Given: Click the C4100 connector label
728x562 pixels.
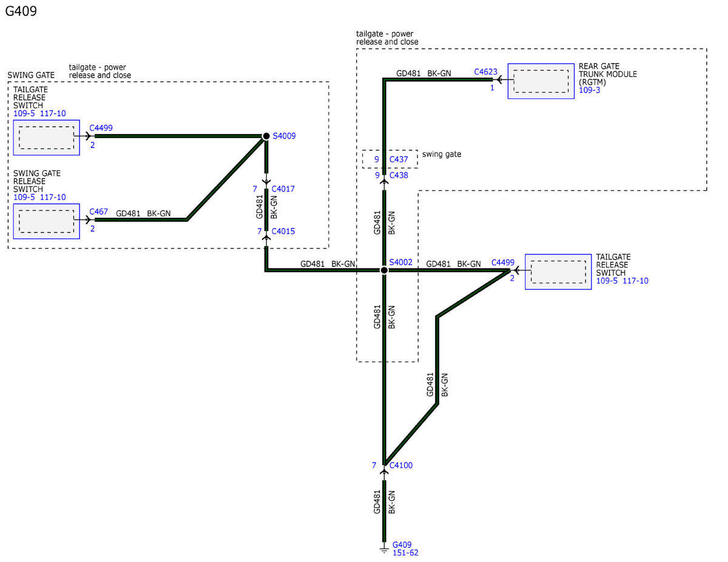Looking at the screenshot, I should pyautogui.click(x=401, y=466).
